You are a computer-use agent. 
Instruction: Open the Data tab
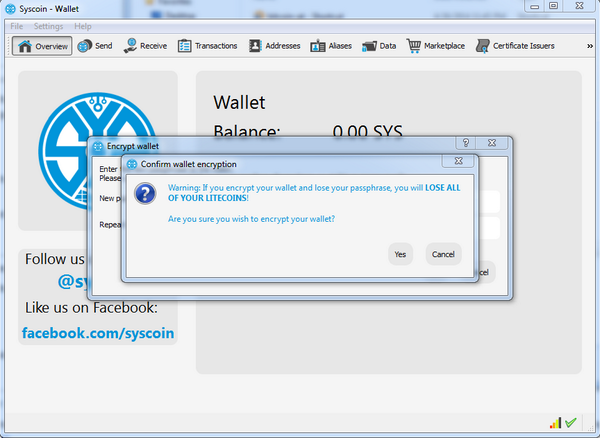(379, 46)
